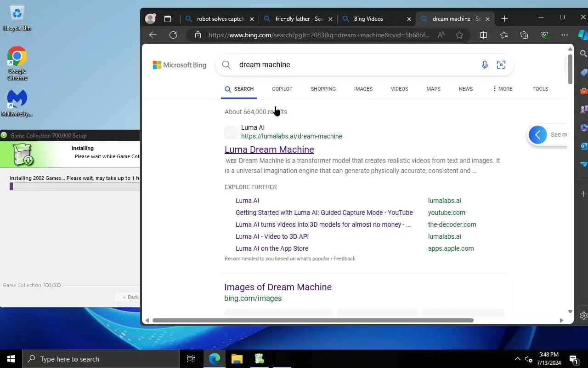Viewport: 588px width, 368px height.
Task: Open the NEWS search tab
Action: coord(465,89)
